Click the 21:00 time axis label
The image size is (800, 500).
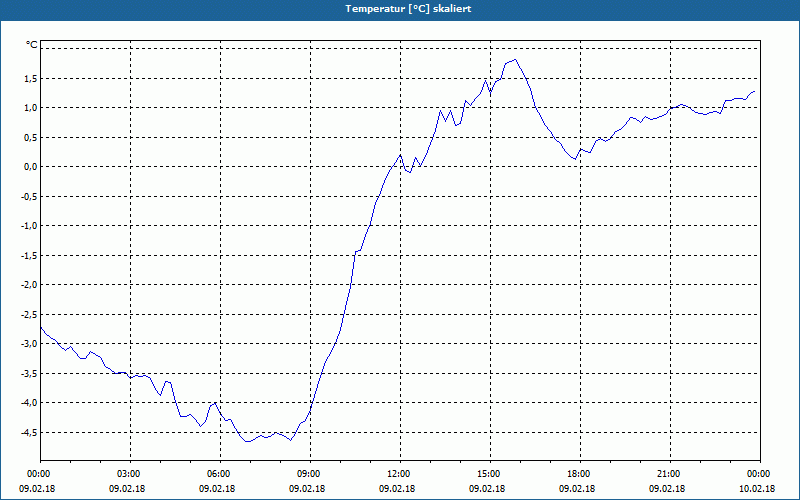667,474
